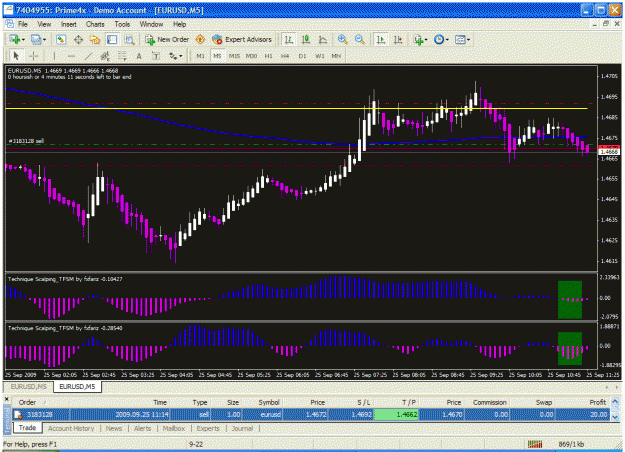Set timeframe to H1

tap(268, 56)
